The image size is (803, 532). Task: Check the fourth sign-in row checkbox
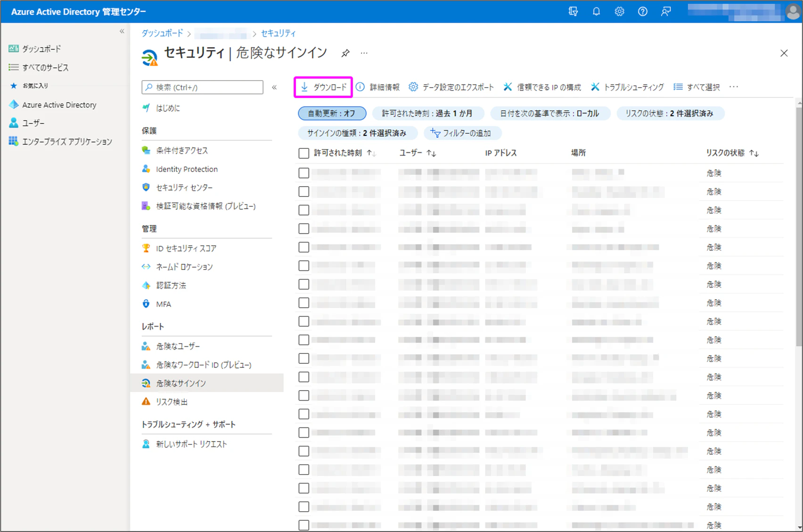tap(304, 229)
